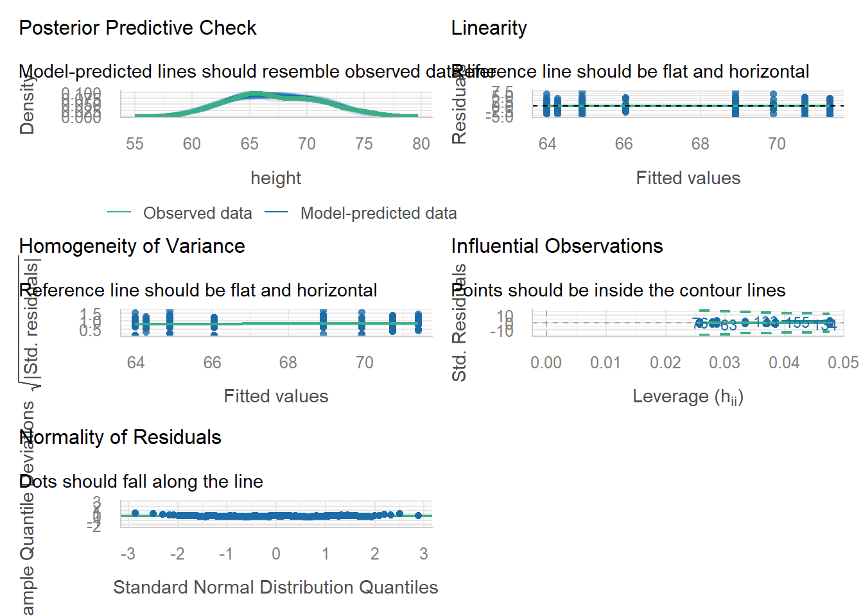Click the green Observed data legend line

tap(119, 213)
